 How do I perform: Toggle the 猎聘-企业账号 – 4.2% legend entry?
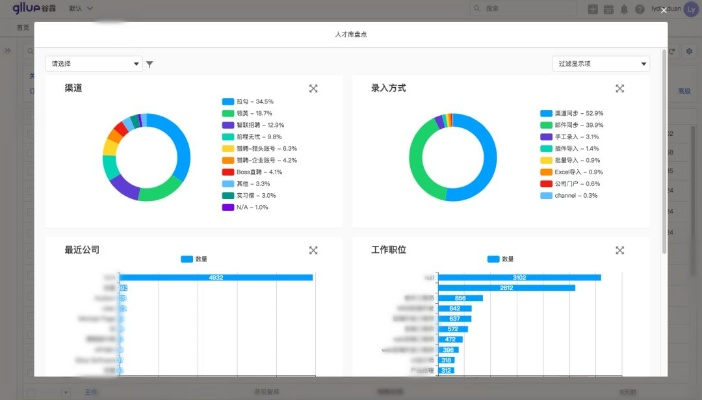tap(260, 160)
